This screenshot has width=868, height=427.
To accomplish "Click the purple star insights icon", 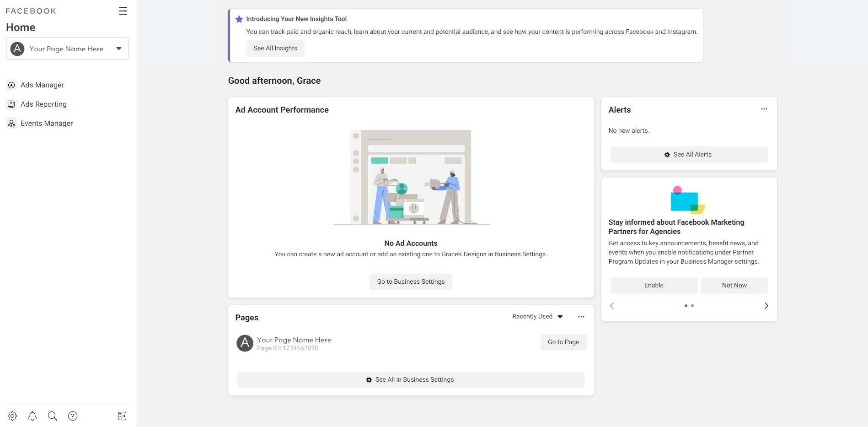I will 239,19.
